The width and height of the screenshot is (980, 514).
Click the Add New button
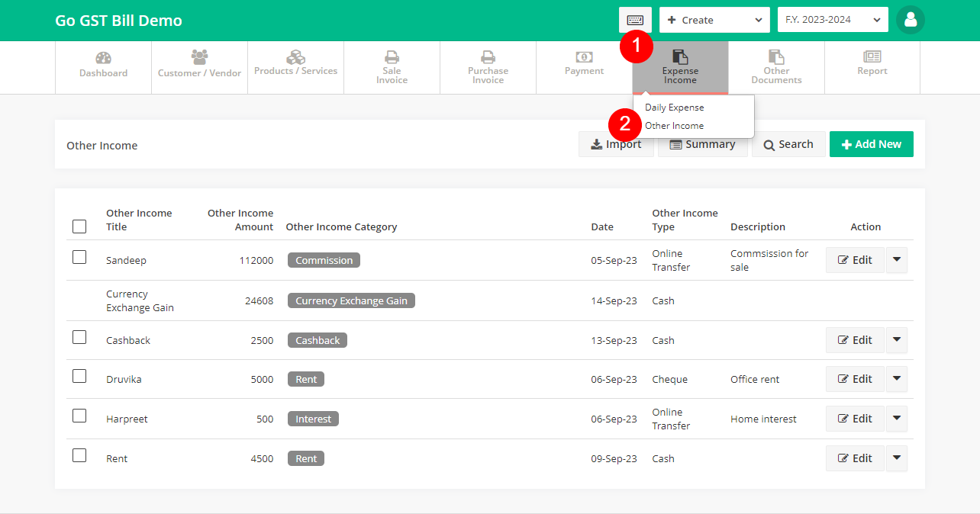(x=871, y=144)
